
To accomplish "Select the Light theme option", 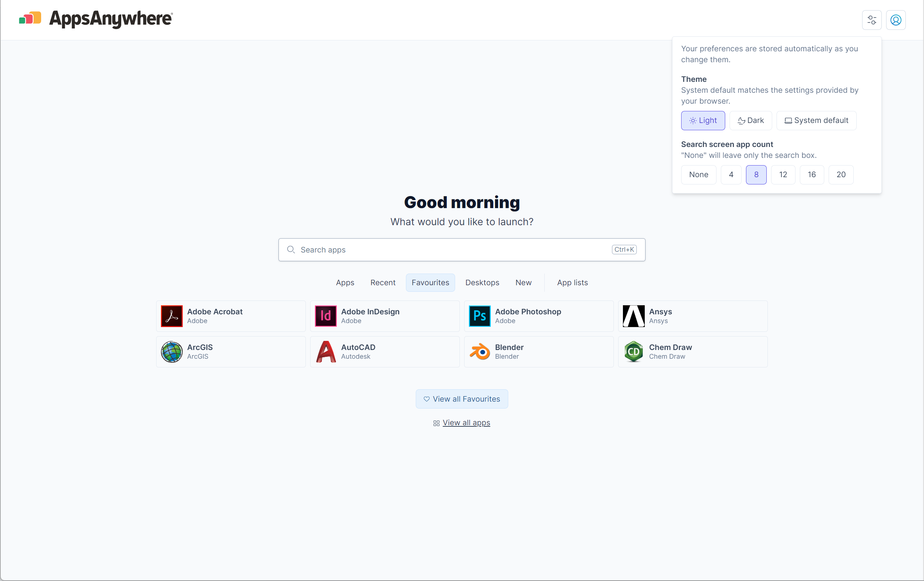I will (703, 120).
